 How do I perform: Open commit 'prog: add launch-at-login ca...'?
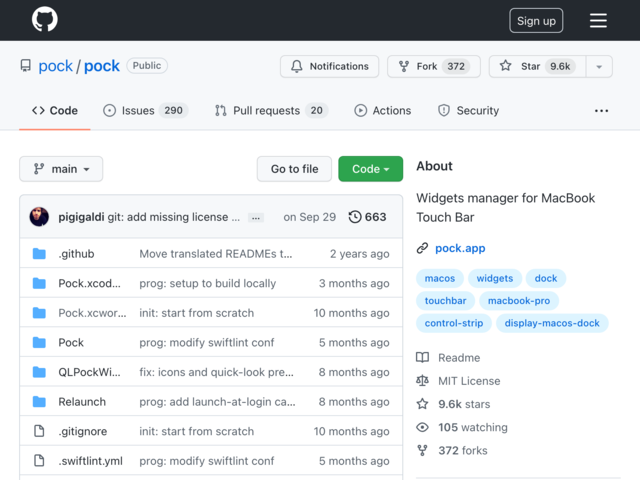pyautogui.click(x=217, y=402)
